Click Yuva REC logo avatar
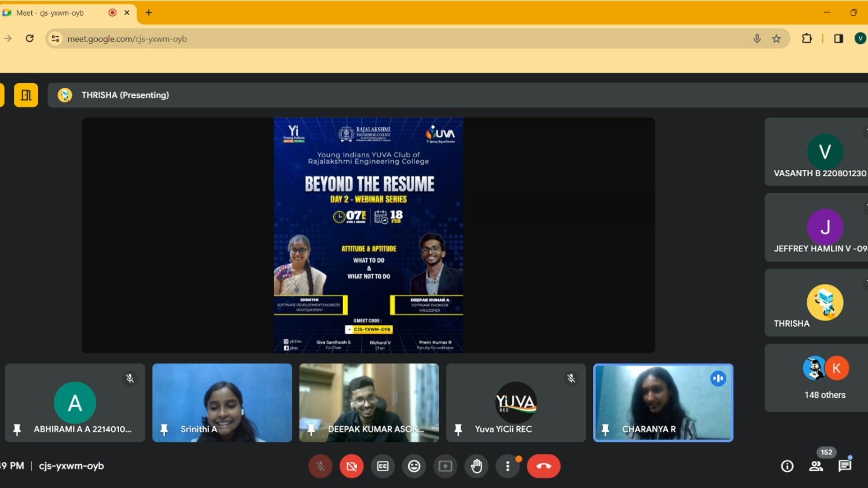The height and width of the screenshot is (488, 868). pyautogui.click(x=516, y=402)
